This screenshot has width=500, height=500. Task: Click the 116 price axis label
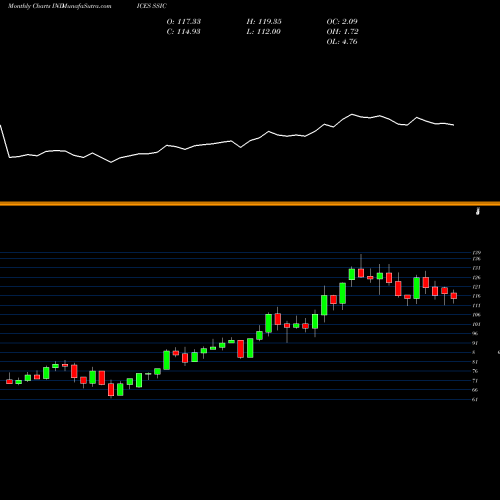click(476, 296)
